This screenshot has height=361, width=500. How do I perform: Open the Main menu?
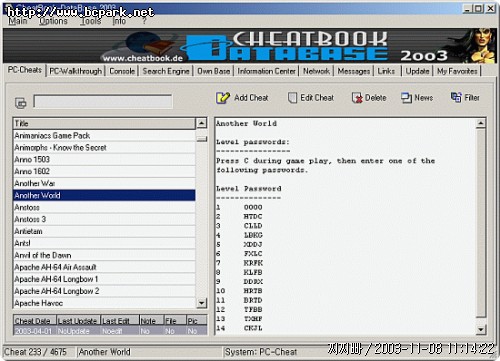coord(17,21)
